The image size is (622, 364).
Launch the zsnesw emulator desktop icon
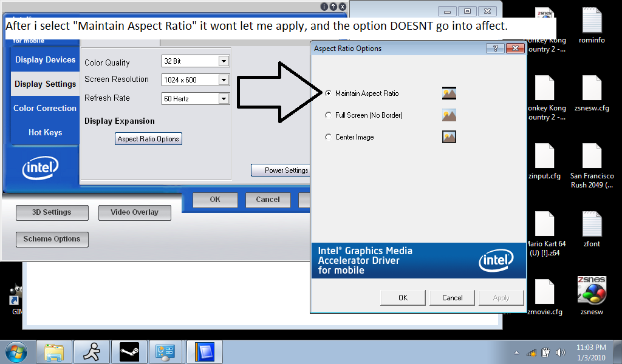click(592, 296)
